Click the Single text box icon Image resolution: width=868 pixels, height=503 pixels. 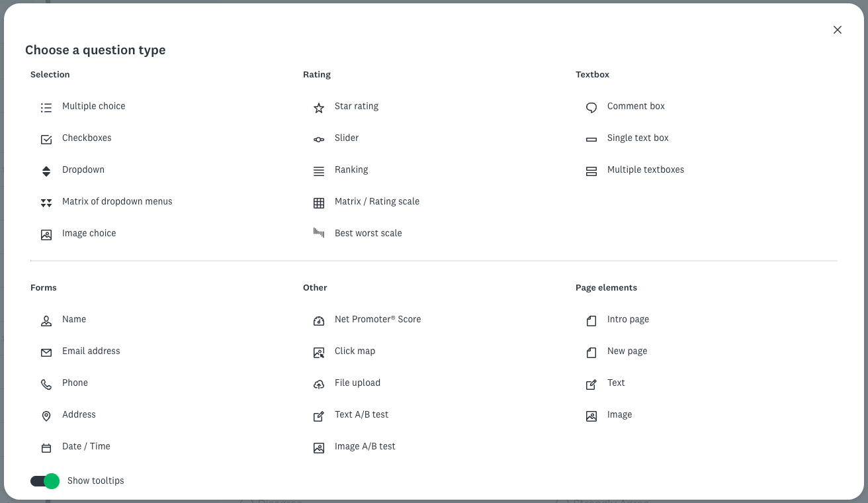(x=591, y=140)
